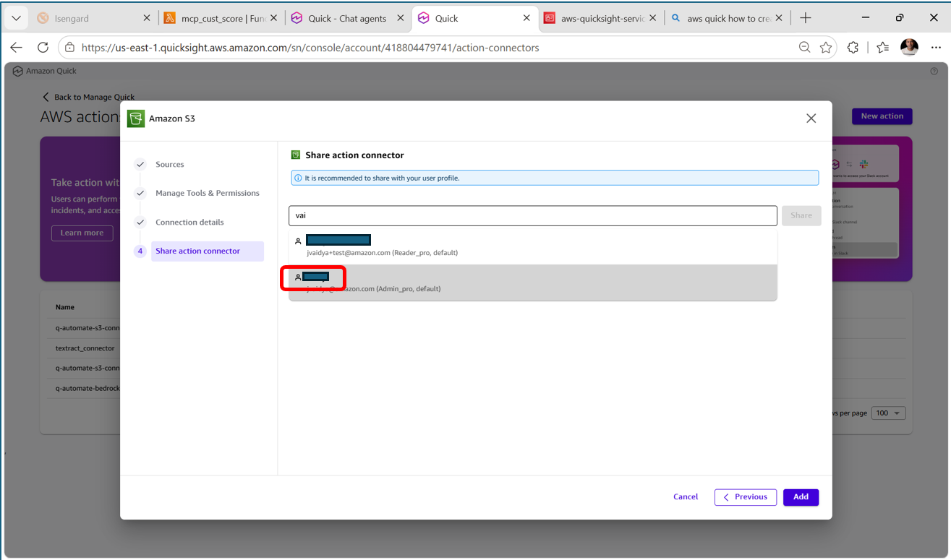Click the Amazon Quick logo
Image resolution: width=951 pixels, height=560 pixels.
tap(44, 71)
